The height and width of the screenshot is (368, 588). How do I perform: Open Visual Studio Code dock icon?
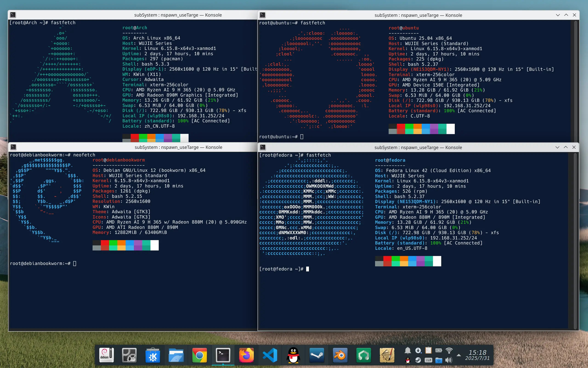click(x=270, y=355)
